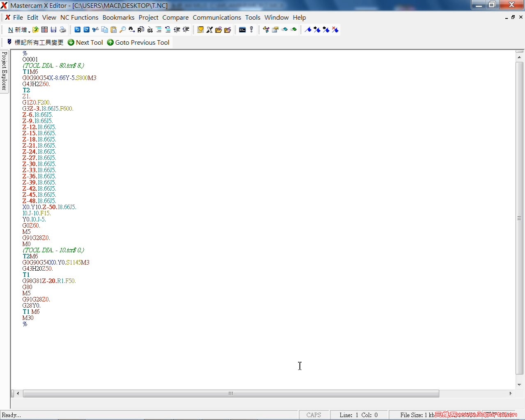Click the comment line (TOOL DIA. - 80.)
Viewport: 525px width, 420px height.
[x=53, y=66]
